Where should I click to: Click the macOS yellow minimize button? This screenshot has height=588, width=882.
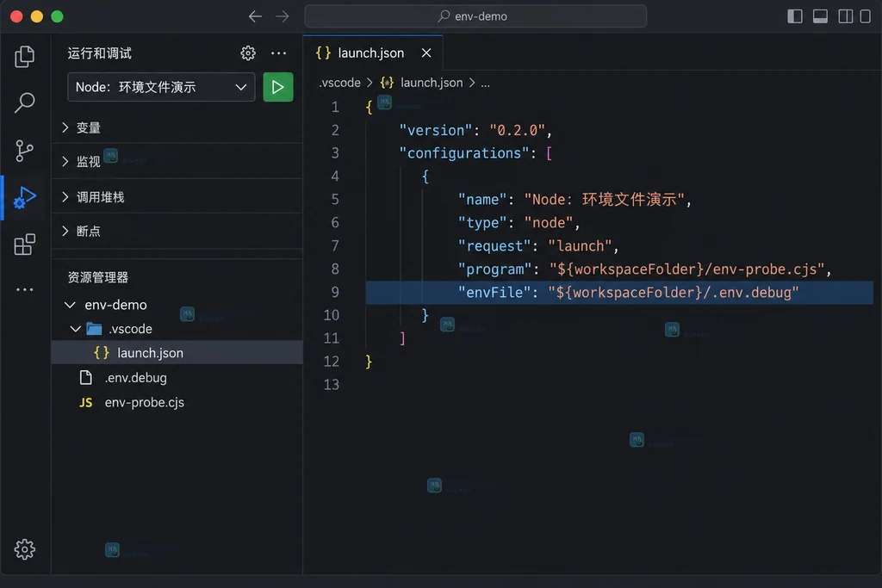(x=36, y=16)
